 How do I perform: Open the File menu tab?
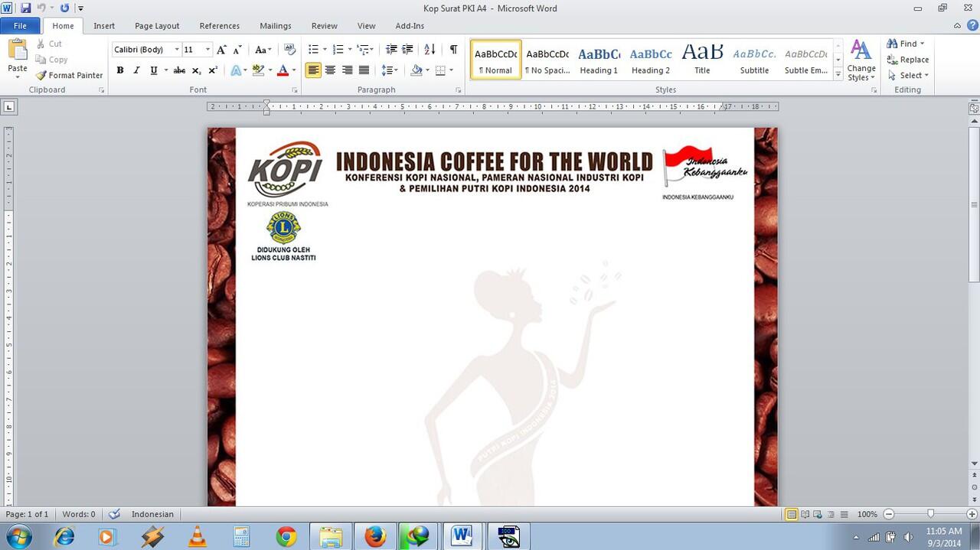pyautogui.click(x=20, y=26)
